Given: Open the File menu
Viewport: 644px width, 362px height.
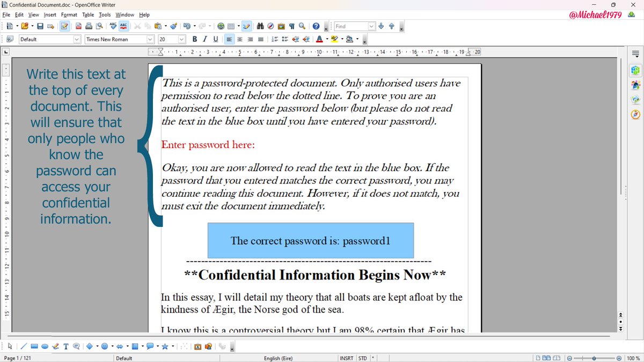Looking at the screenshot, I should tap(6, 15).
